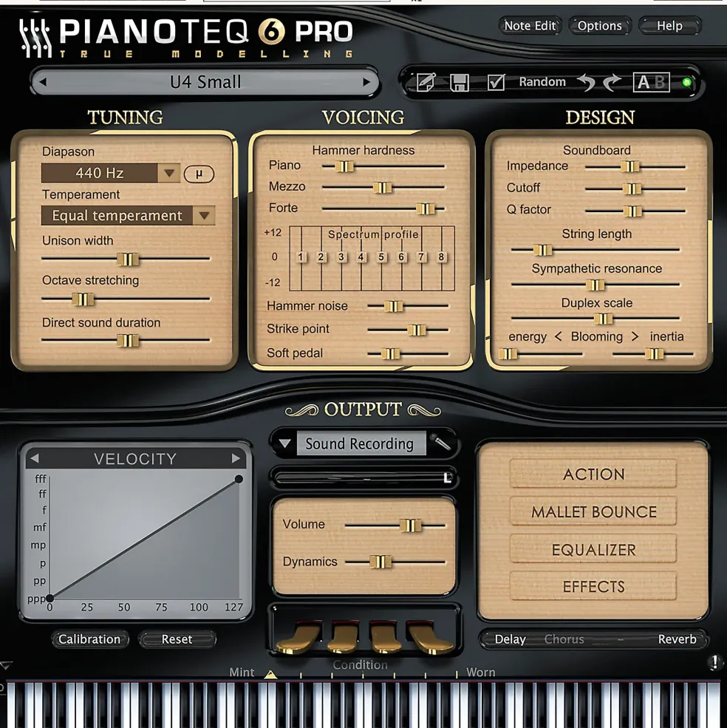Open the Diapason 440 Hz dropdown

pos(111,173)
